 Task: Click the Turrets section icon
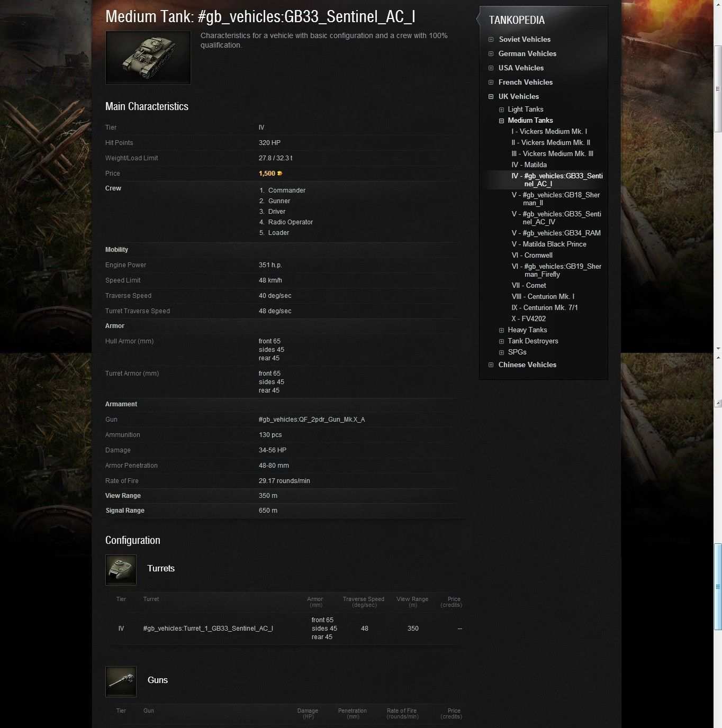click(121, 570)
